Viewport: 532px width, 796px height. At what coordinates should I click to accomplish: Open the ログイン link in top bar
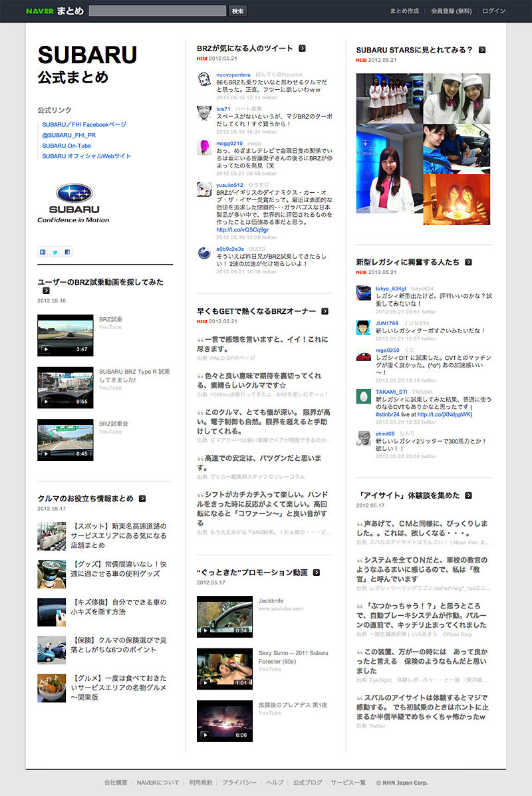pyautogui.click(x=493, y=11)
